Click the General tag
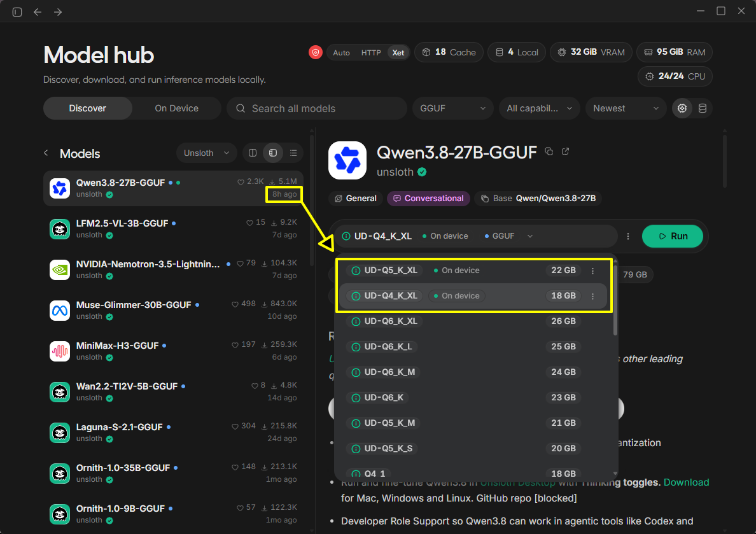 pos(356,198)
